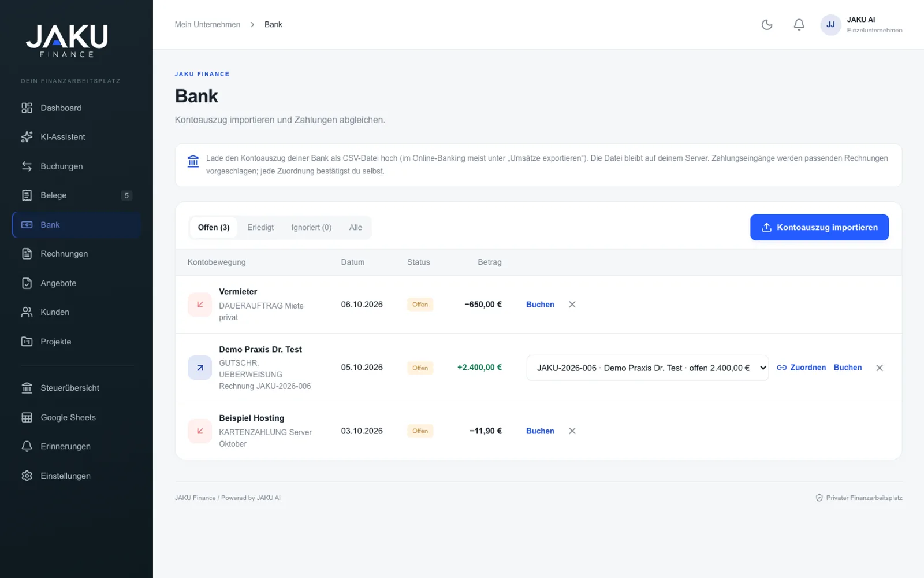Click the Einstellungen gear icon
Image resolution: width=924 pixels, height=578 pixels.
[27, 476]
